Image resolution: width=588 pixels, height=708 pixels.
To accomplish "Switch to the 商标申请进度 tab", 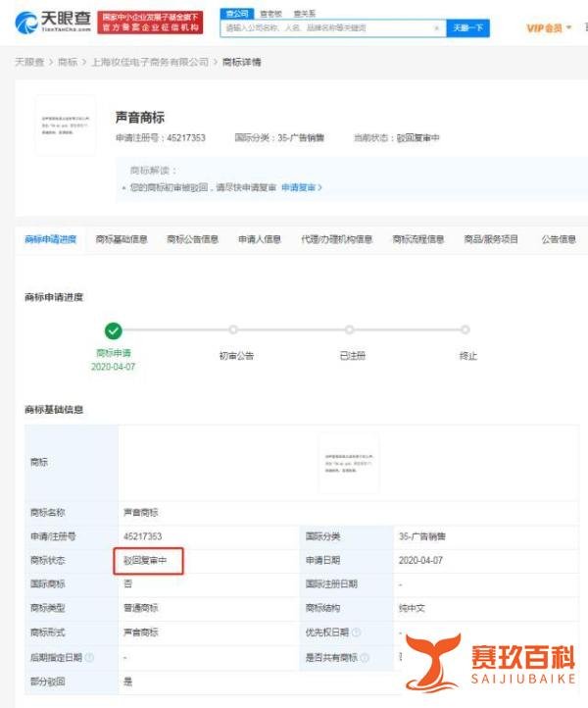I will pos(51,239).
